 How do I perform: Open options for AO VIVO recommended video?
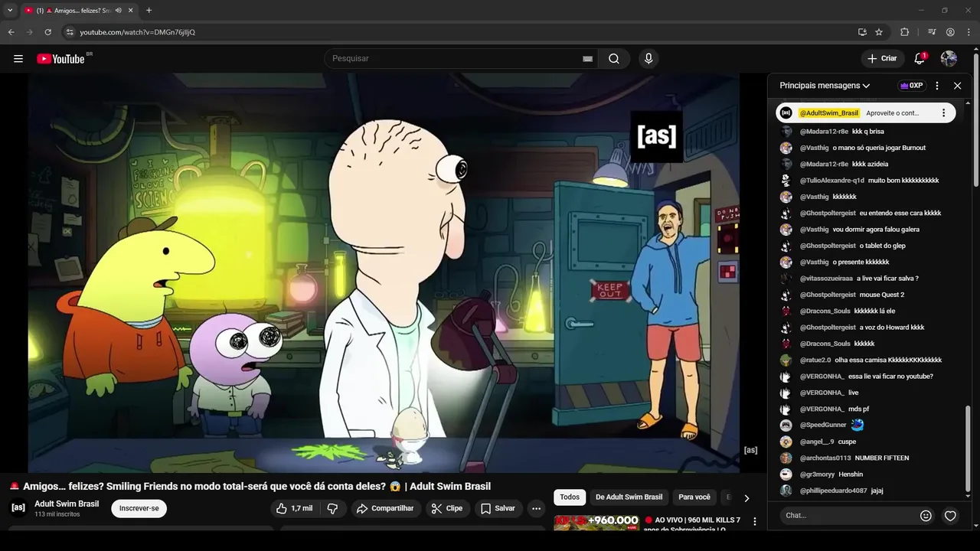[755, 521]
